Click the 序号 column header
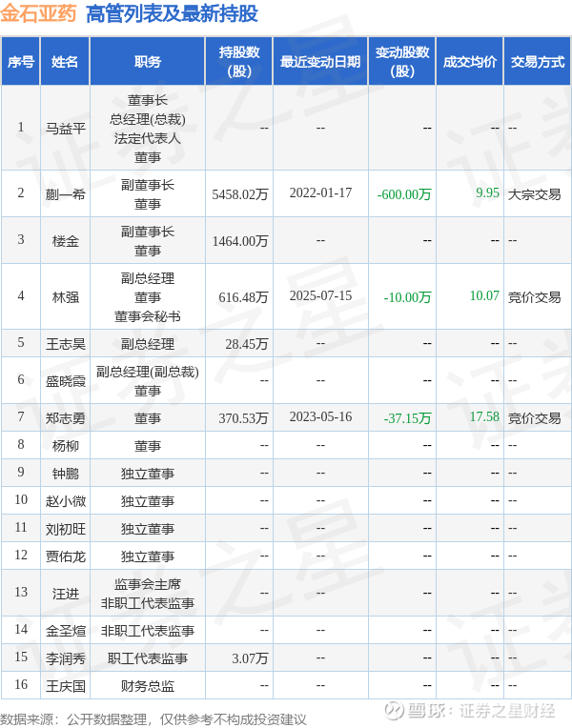The image size is (572, 728). pyautogui.click(x=21, y=61)
